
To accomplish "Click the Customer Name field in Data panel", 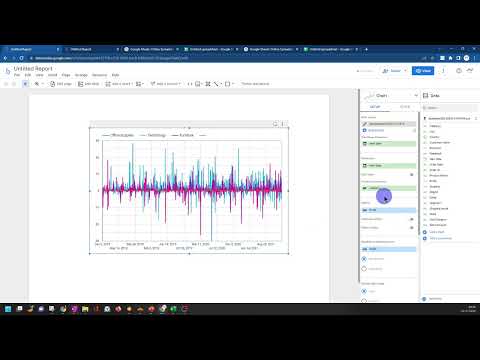I will pos(440,142).
